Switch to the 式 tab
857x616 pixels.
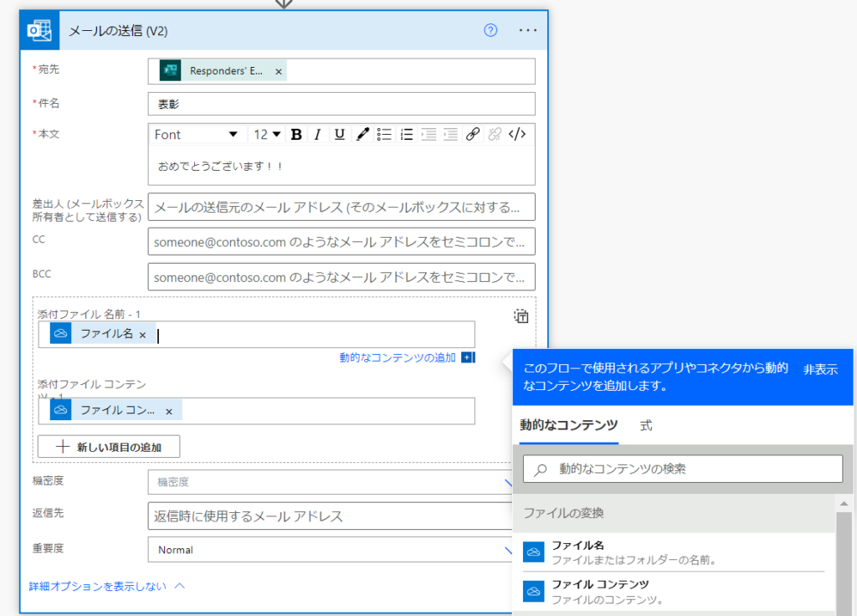pyautogui.click(x=646, y=425)
